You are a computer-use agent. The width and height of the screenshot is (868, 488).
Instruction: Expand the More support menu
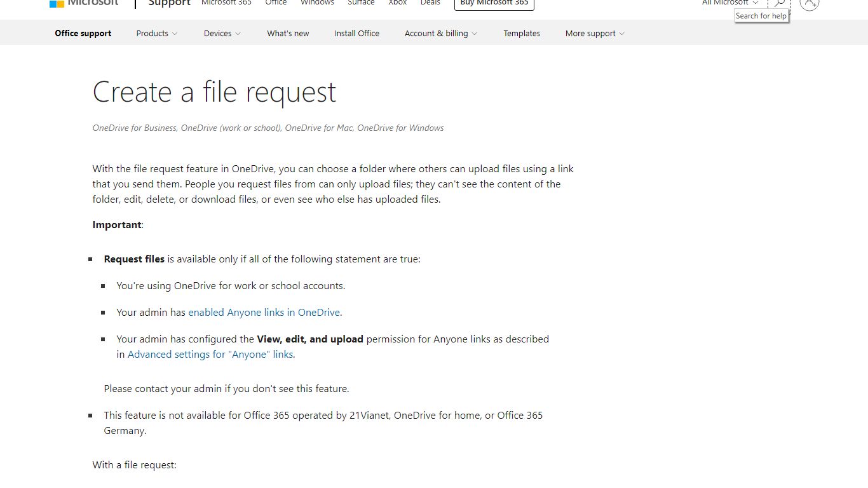[x=595, y=33]
